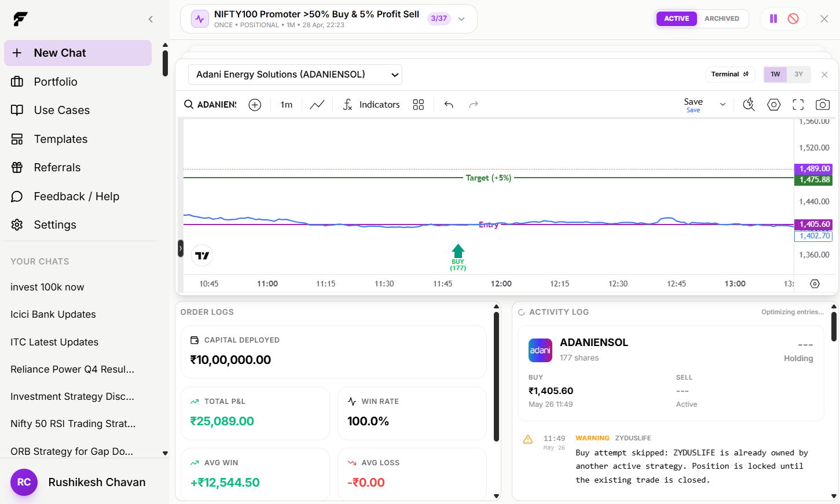Viewport: 840px width, 504px height.
Task: Open indicator templates grid icon
Action: [419, 105]
